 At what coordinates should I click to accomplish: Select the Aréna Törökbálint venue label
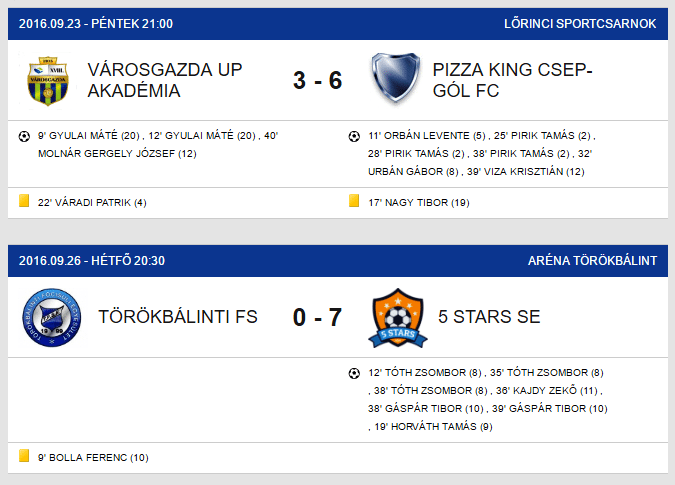(592, 261)
